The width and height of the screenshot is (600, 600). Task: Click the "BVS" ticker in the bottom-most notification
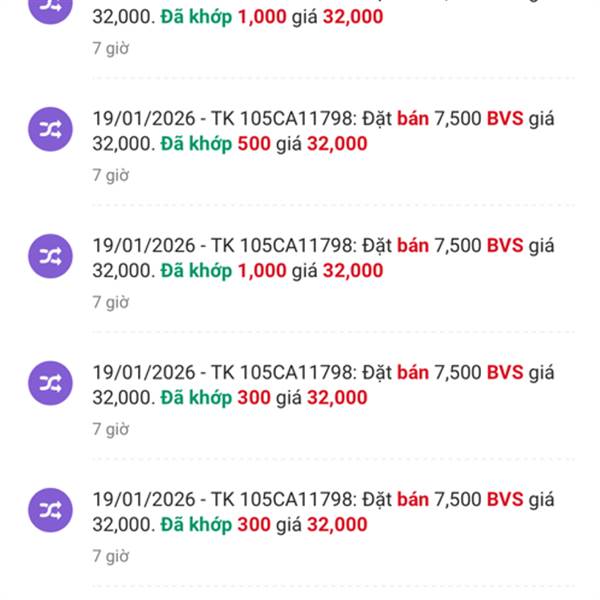tap(504, 499)
